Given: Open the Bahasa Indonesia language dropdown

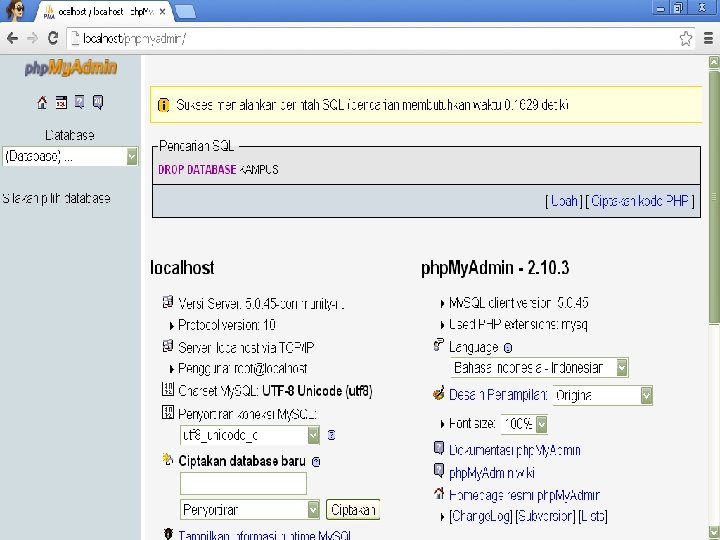Looking at the screenshot, I should 540,367.
